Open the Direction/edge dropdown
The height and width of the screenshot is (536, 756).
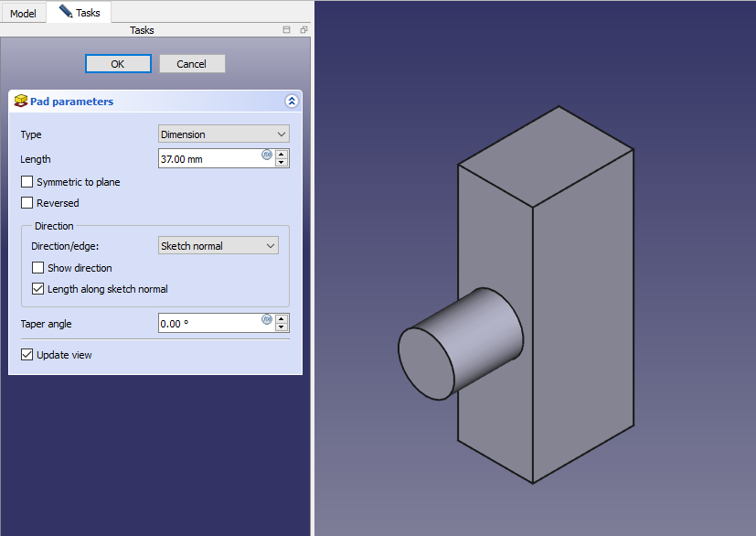coord(218,246)
